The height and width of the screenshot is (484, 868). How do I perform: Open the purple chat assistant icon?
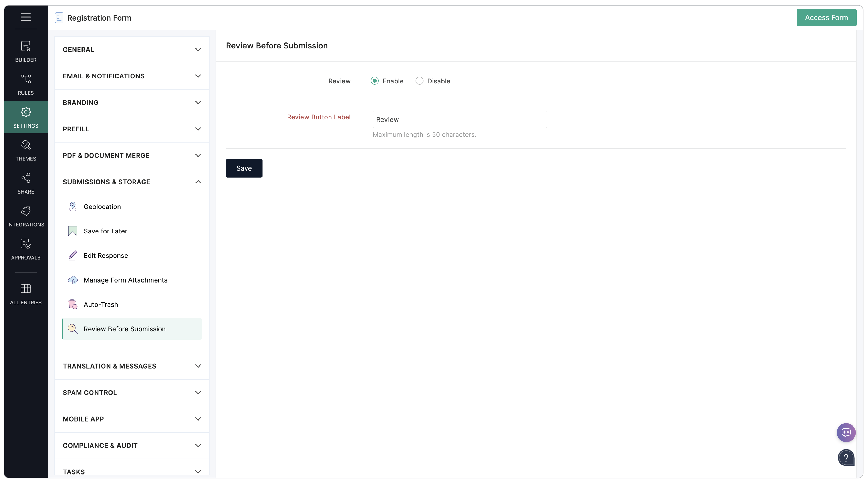click(x=846, y=432)
